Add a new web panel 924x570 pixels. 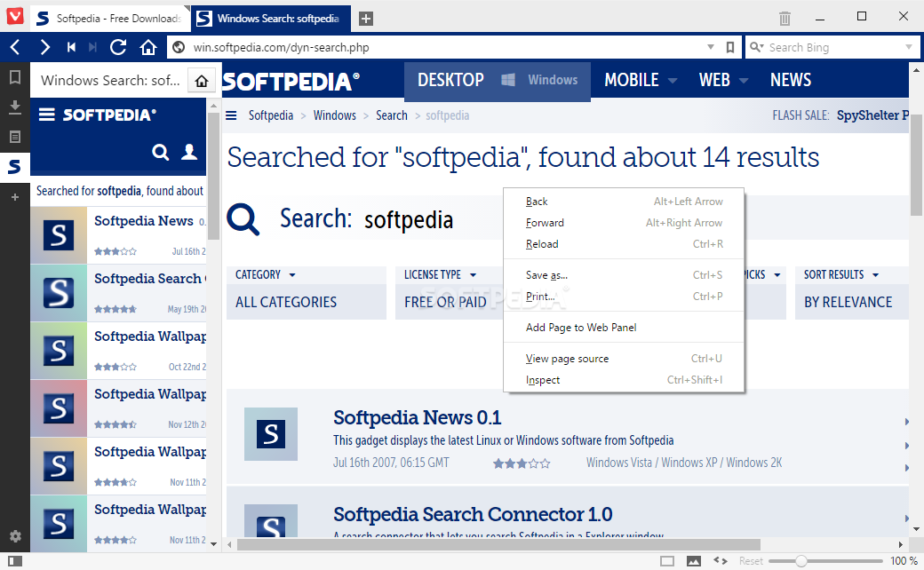15,197
